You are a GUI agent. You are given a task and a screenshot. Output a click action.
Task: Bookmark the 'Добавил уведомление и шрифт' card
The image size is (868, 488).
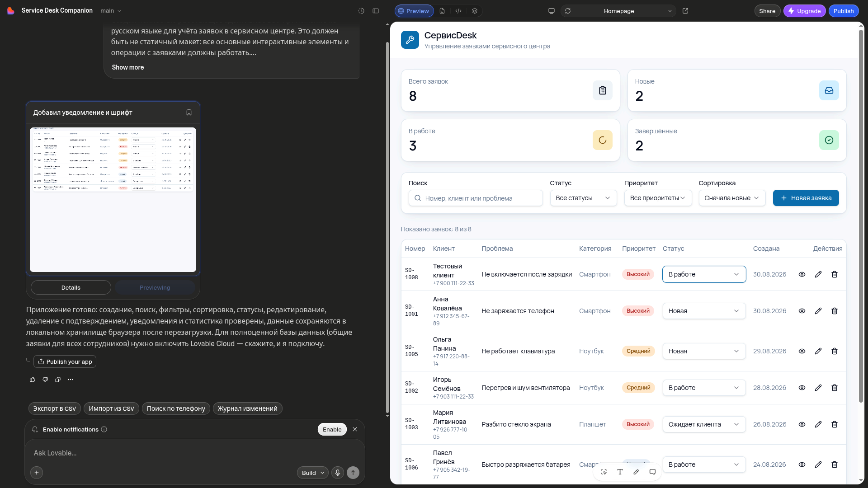point(189,113)
